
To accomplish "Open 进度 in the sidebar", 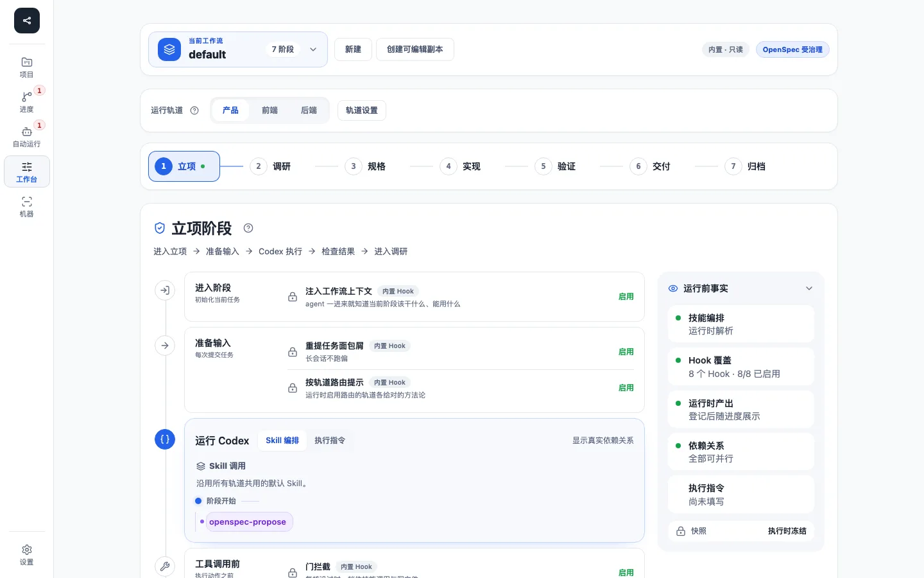I will (27, 102).
